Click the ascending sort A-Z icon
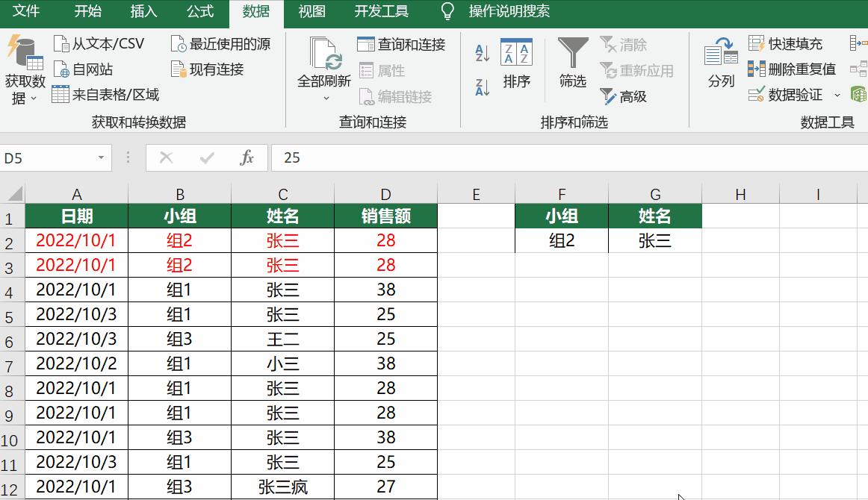 483,52
